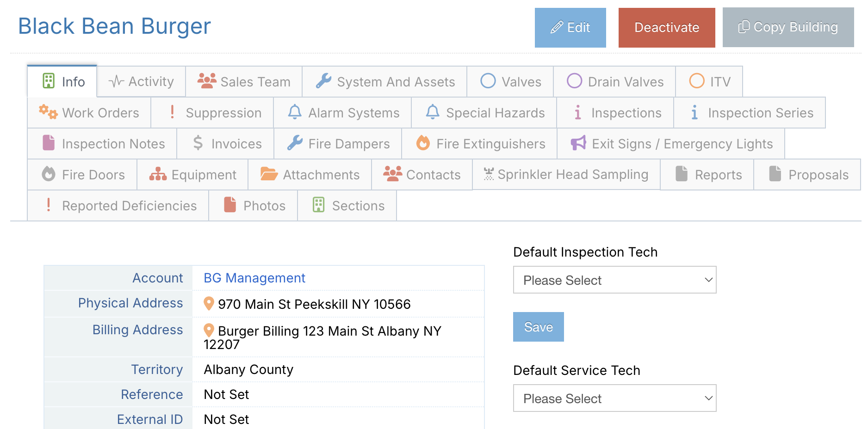This screenshot has height=429, width=868.
Task: Click the dollar sign icon beside Invoices
Action: coord(198,143)
